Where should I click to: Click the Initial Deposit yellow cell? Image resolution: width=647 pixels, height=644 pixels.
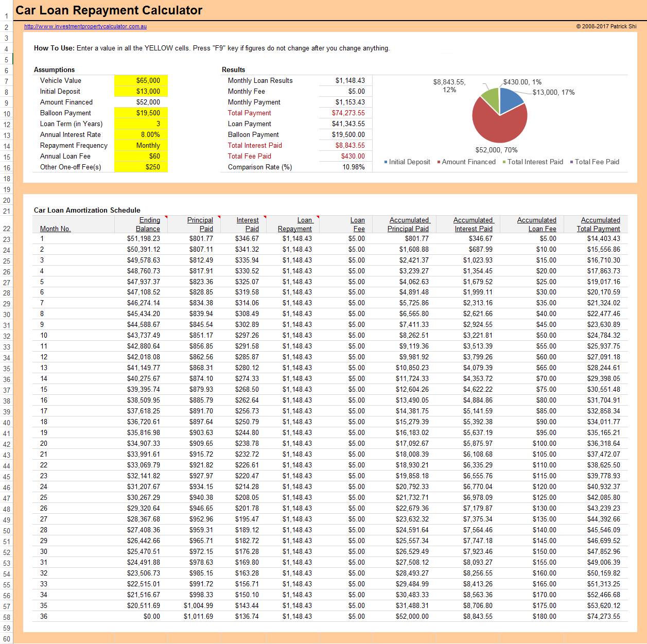[x=141, y=91]
